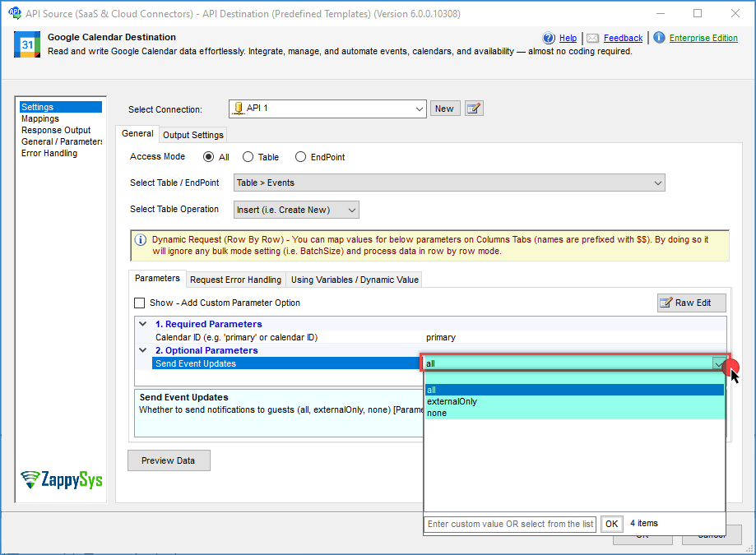The height and width of the screenshot is (555, 756).
Task: Switch to the Output Settings tab
Action: point(192,135)
